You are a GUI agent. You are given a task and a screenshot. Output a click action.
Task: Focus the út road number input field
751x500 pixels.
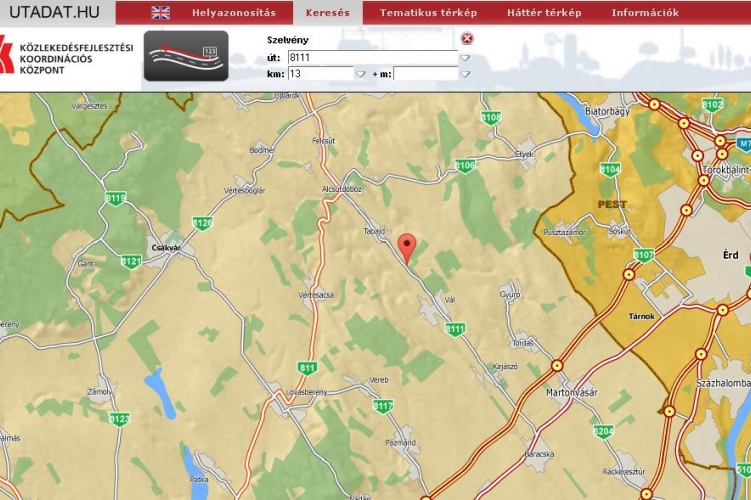[372, 58]
